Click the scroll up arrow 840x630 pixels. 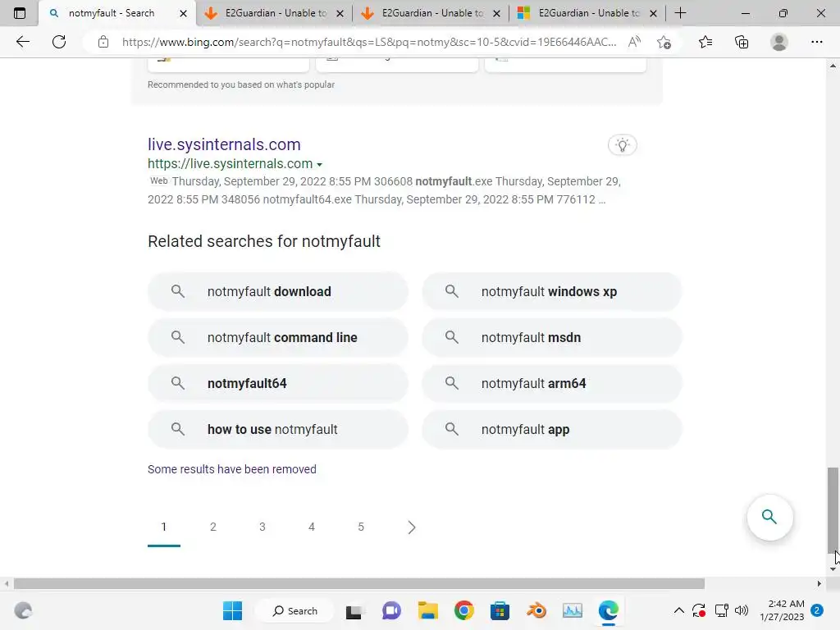pyautogui.click(x=833, y=66)
